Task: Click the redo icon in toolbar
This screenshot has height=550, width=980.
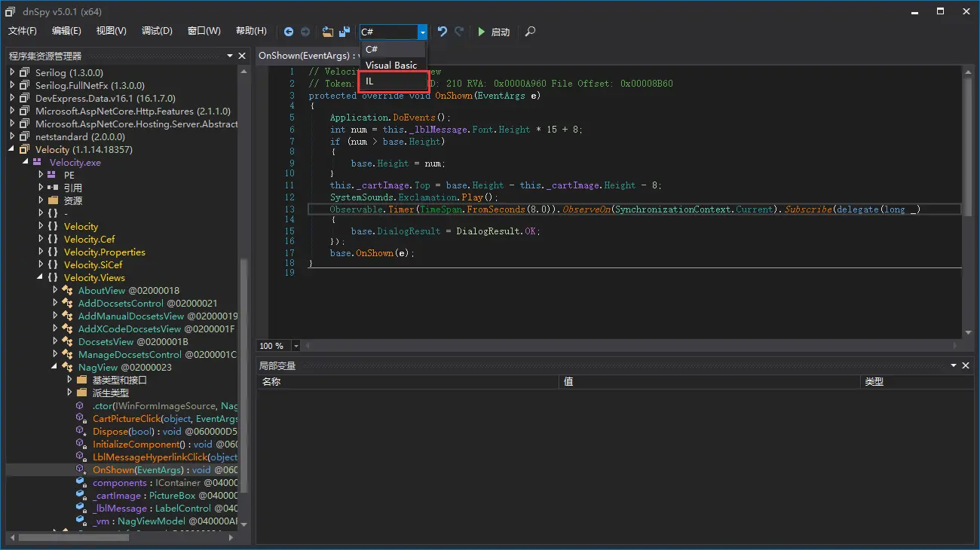Action: tap(459, 32)
